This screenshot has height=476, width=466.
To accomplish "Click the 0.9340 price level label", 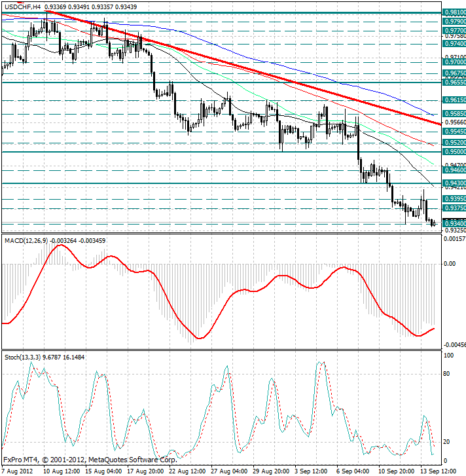I will point(454,224).
